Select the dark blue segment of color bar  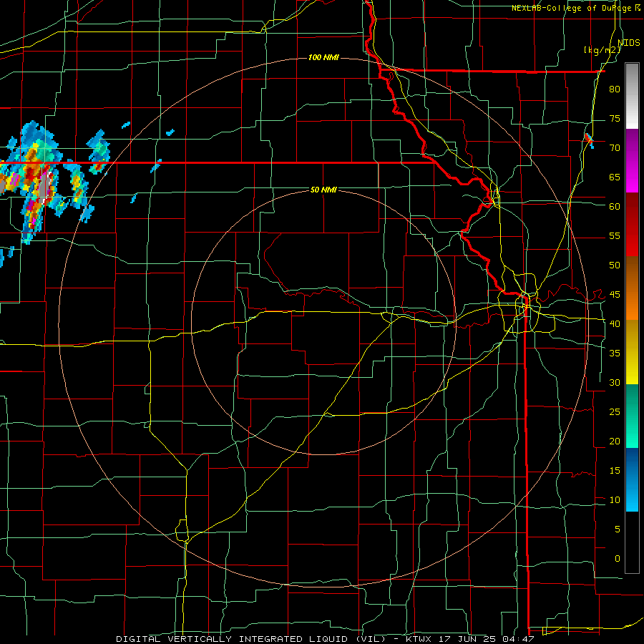click(632, 463)
